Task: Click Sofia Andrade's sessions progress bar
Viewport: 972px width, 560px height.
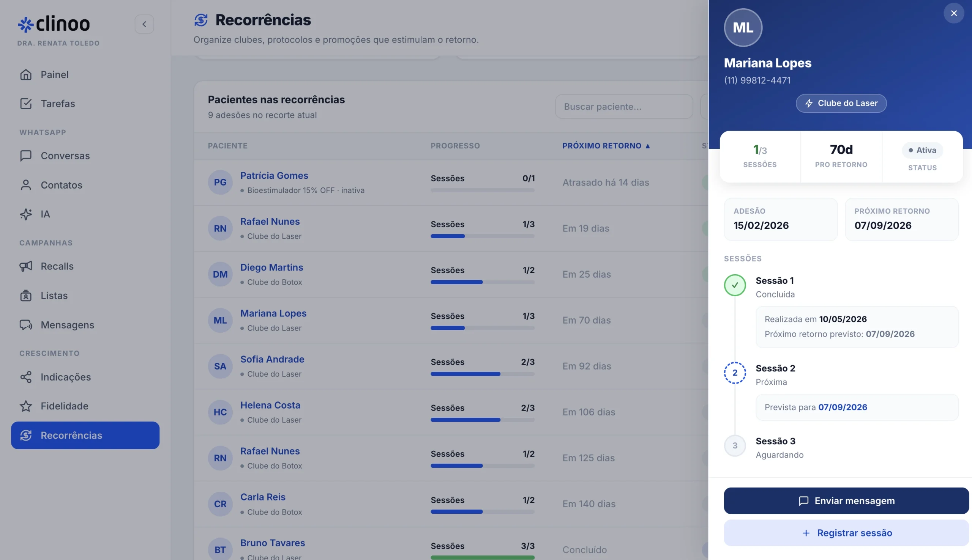Action: (x=483, y=374)
